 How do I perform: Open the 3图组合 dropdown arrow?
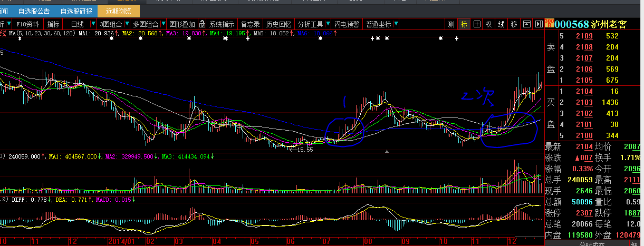pyautogui.click(x=126, y=24)
